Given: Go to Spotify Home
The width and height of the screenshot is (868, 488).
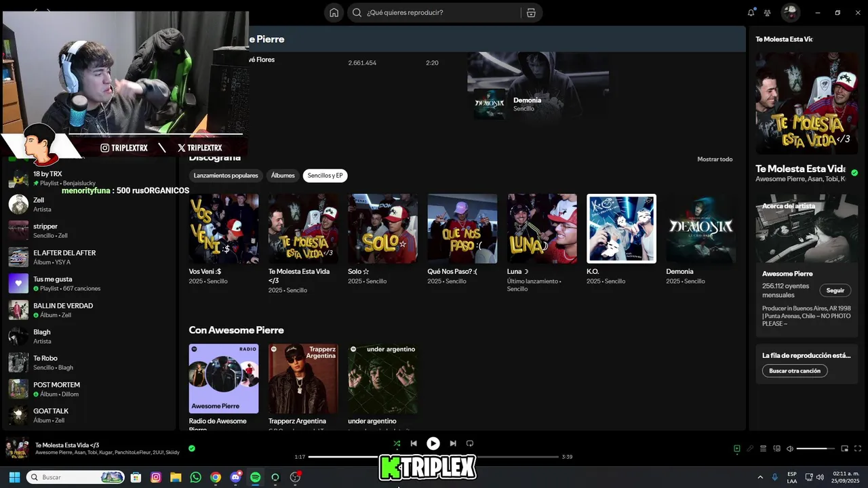Looking at the screenshot, I should pos(334,12).
